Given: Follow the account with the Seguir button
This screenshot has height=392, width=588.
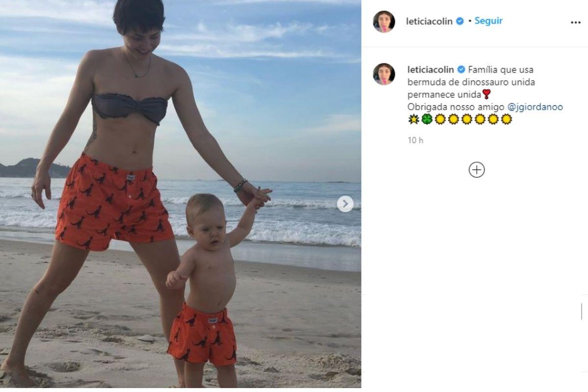Looking at the screenshot, I should click(489, 21).
